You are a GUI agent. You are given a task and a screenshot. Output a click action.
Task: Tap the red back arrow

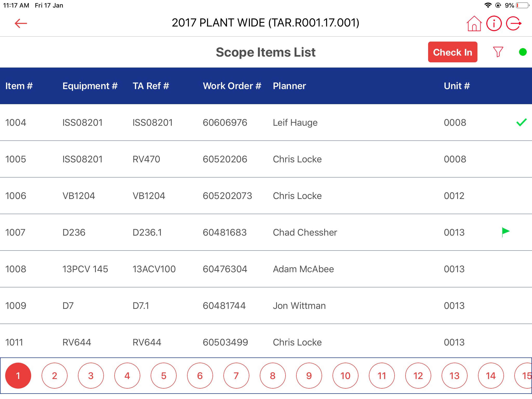[21, 23]
